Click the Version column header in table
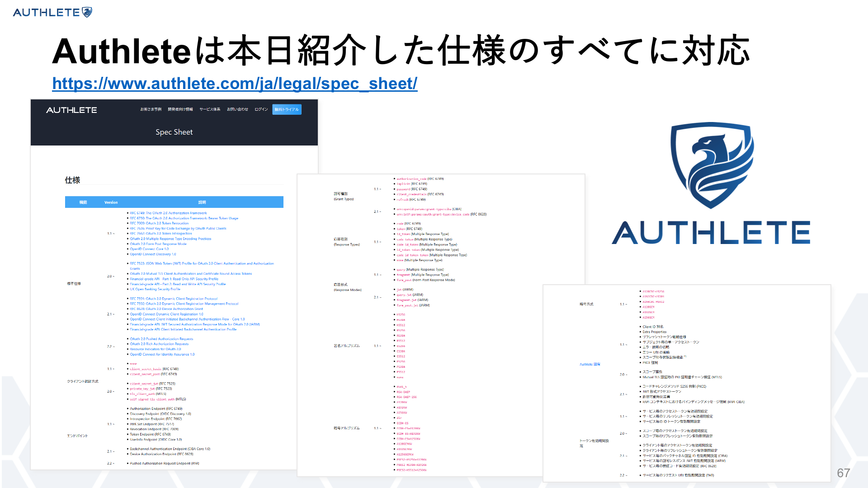868x488 pixels. pyautogui.click(x=111, y=202)
